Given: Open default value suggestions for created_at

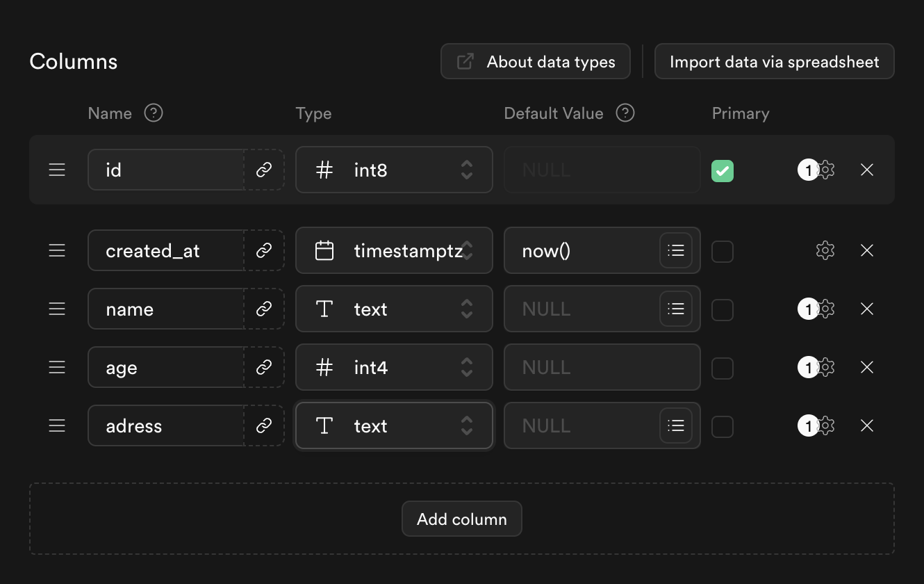Looking at the screenshot, I should [x=676, y=250].
